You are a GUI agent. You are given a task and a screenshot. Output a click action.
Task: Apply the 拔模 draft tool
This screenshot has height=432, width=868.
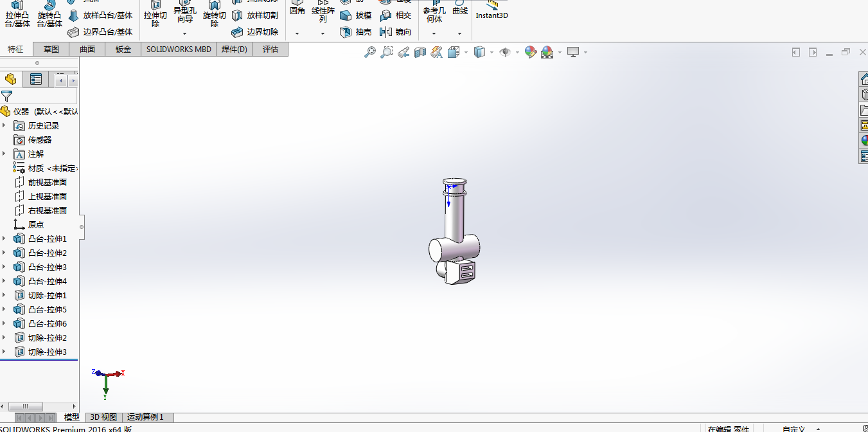[355, 15]
